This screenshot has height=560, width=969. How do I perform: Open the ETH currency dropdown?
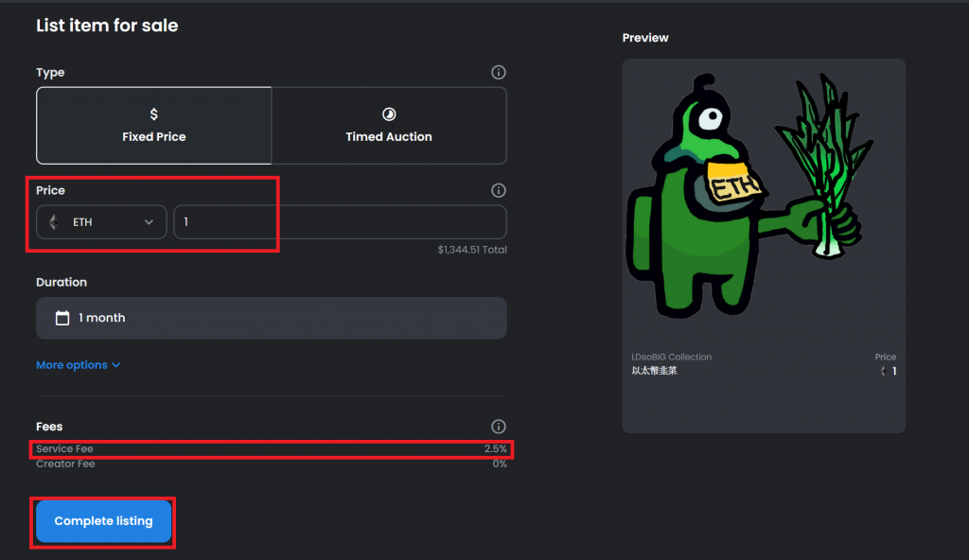point(101,222)
